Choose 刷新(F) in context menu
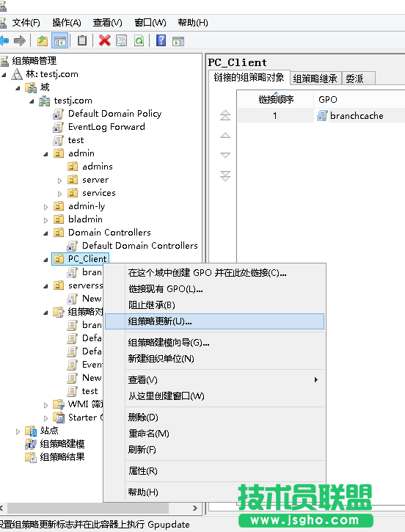Image resolution: width=405 pixels, height=532 pixels. (214, 450)
